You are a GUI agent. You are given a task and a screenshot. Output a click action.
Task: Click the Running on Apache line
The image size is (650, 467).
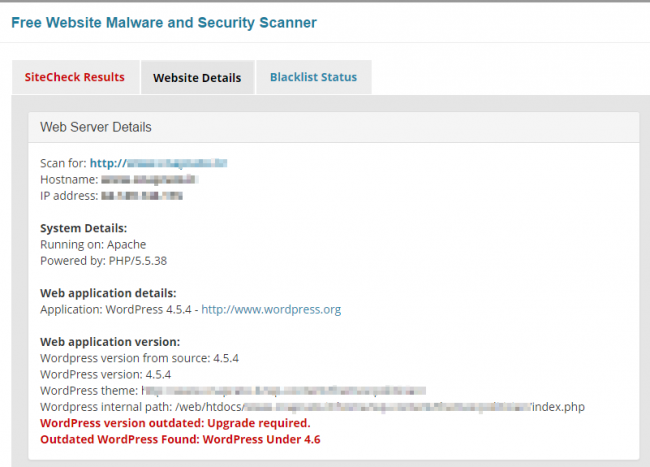(93, 244)
